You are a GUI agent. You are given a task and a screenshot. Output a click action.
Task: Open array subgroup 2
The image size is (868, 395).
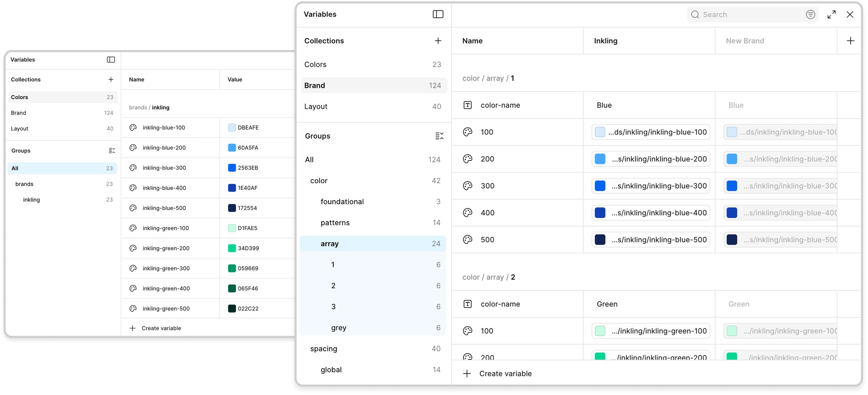pyautogui.click(x=373, y=286)
